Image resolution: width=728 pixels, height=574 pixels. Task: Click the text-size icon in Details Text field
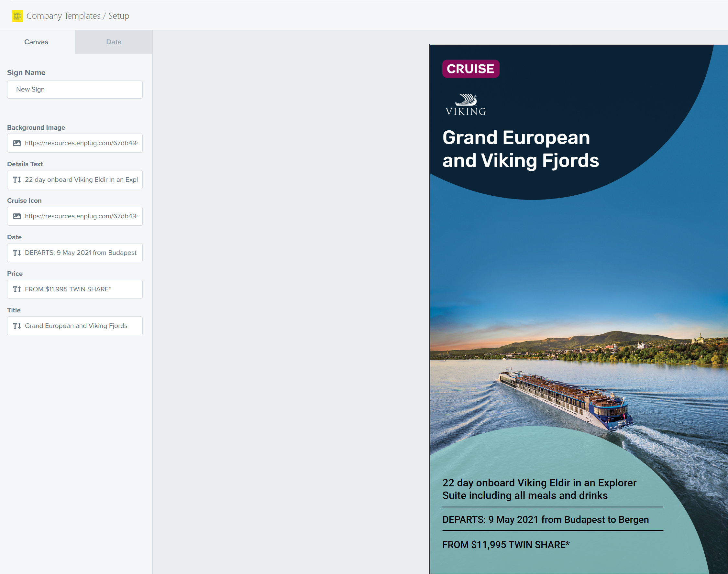(x=17, y=180)
